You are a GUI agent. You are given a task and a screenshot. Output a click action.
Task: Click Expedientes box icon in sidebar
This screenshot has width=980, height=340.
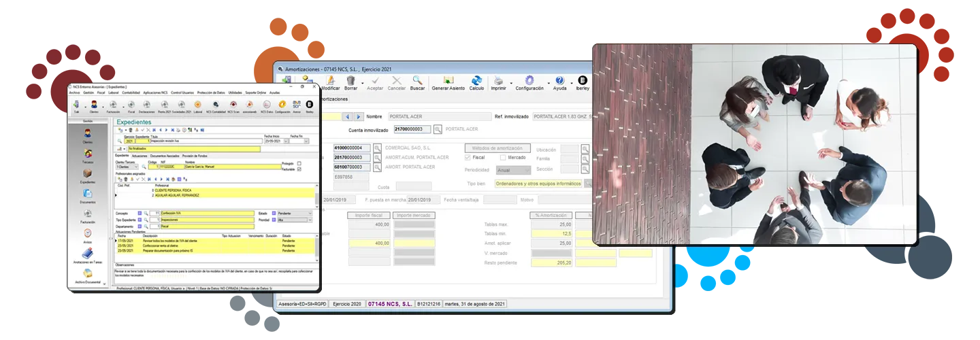tap(88, 173)
